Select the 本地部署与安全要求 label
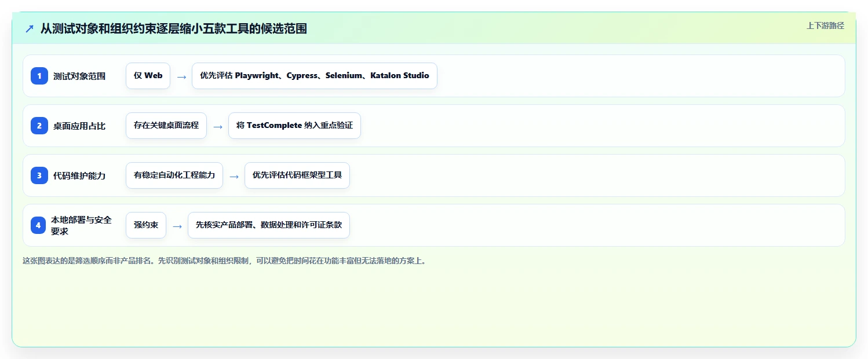 click(x=82, y=225)
